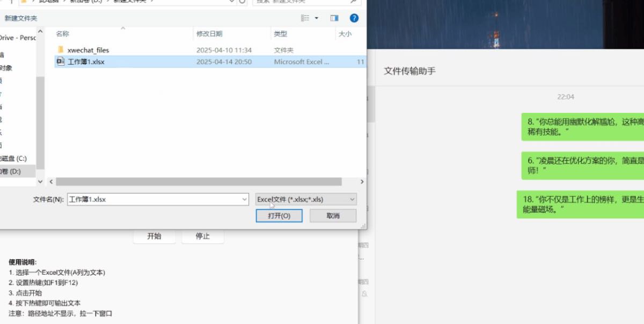Click the 工作簿1.xlsx Excel file icon
This screenshot has width=644, height=324.
pos(61,62)
